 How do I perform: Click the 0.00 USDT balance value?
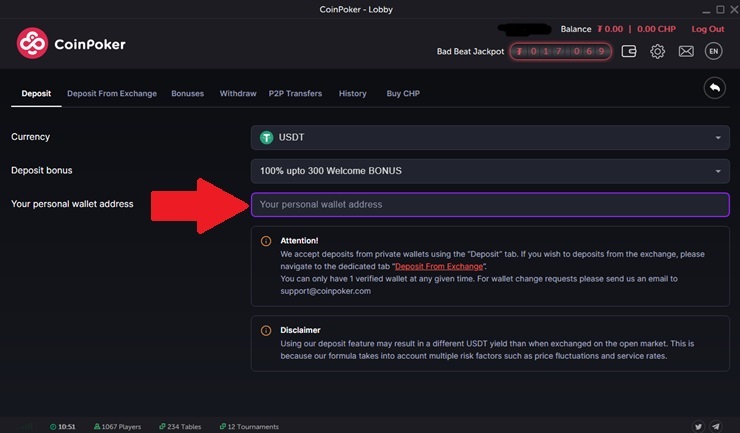click(610, 29)
